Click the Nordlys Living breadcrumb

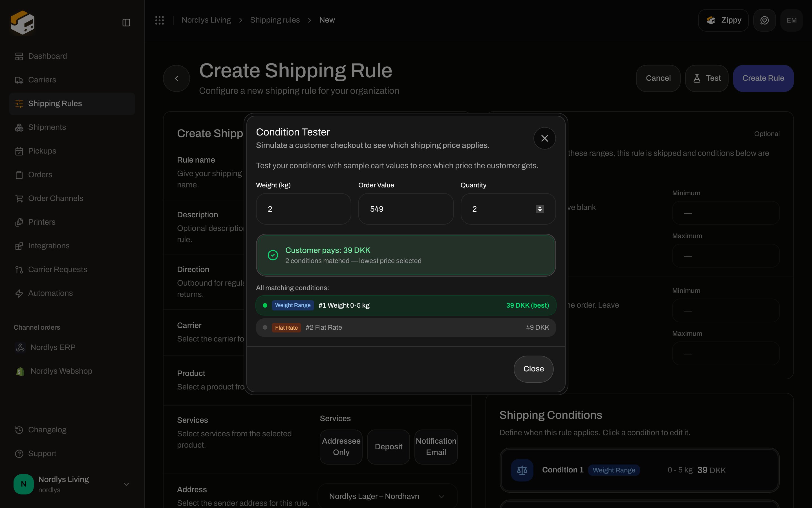[206, 20]
